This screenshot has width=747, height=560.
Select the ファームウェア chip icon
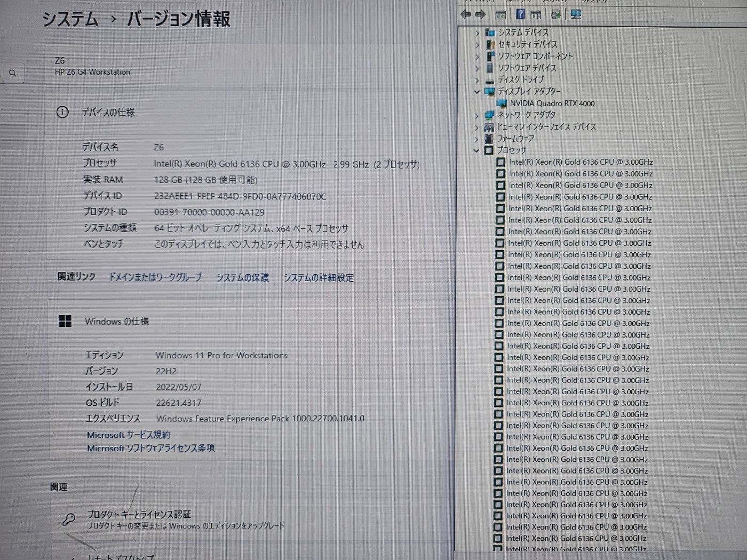point(488,139)
